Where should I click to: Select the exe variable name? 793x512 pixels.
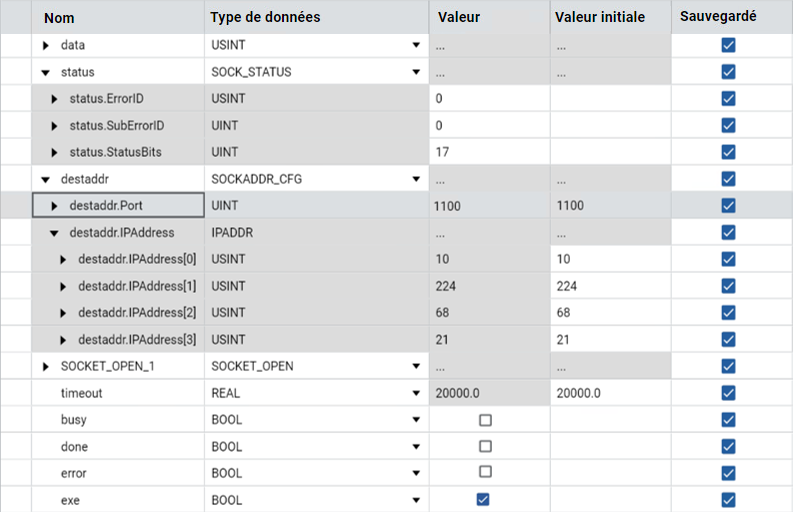pyautogui.click(x=70, y=500)
